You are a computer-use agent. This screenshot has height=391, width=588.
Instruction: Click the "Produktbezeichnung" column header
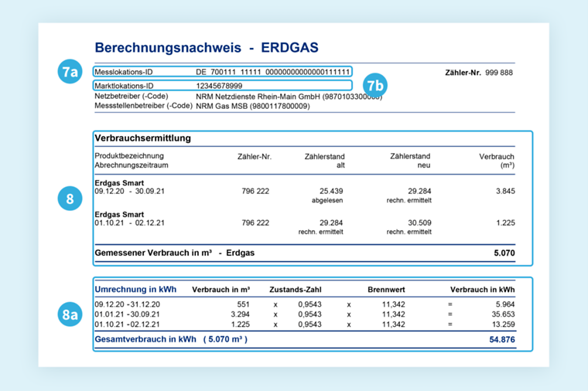pyautogui.click(x=129, y=156)
